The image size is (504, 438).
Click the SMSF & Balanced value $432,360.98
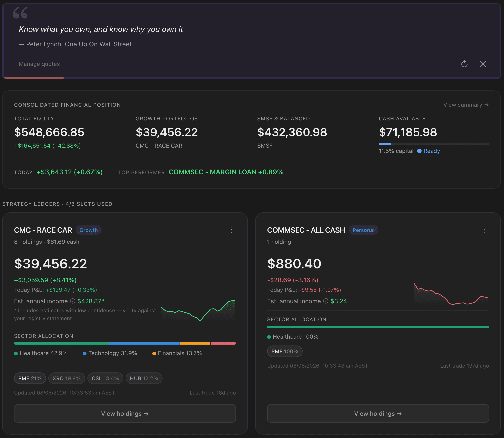coord(292,132)
